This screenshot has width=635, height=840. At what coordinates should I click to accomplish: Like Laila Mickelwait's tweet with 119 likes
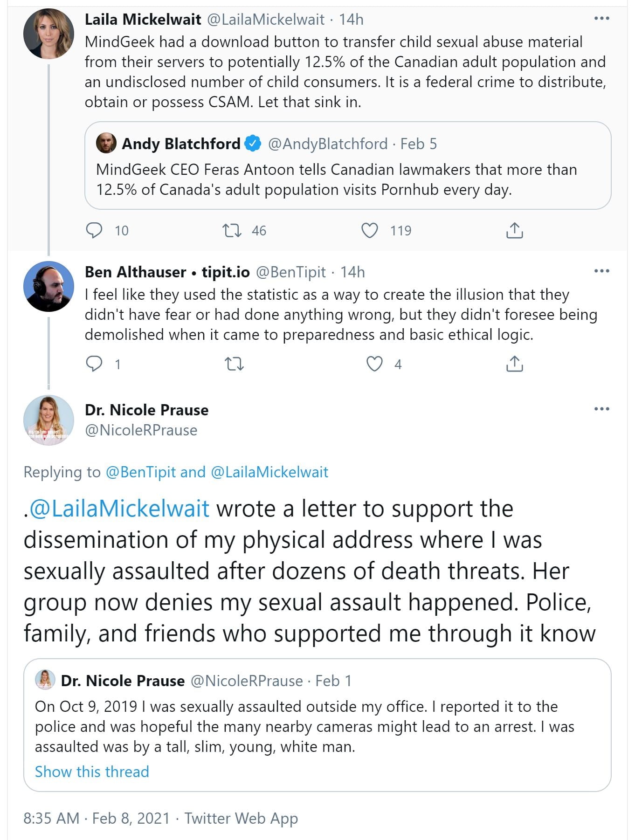(x=370, y=230)
